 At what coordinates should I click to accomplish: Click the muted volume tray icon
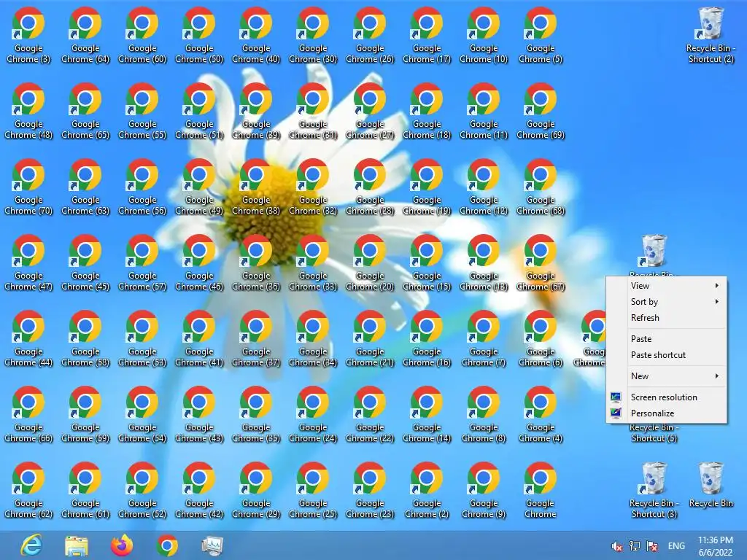(x=617, y=546)
